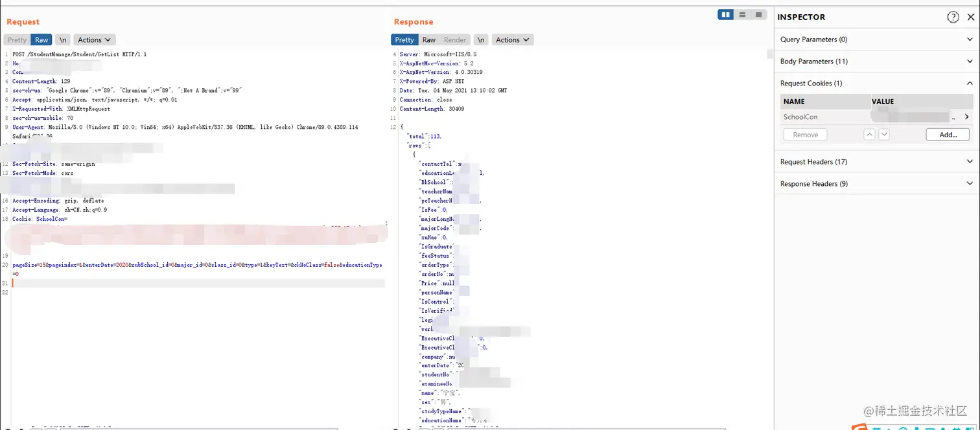Open SchoolCon cookie details chevron
980x430 pixels.
point(967,117)
